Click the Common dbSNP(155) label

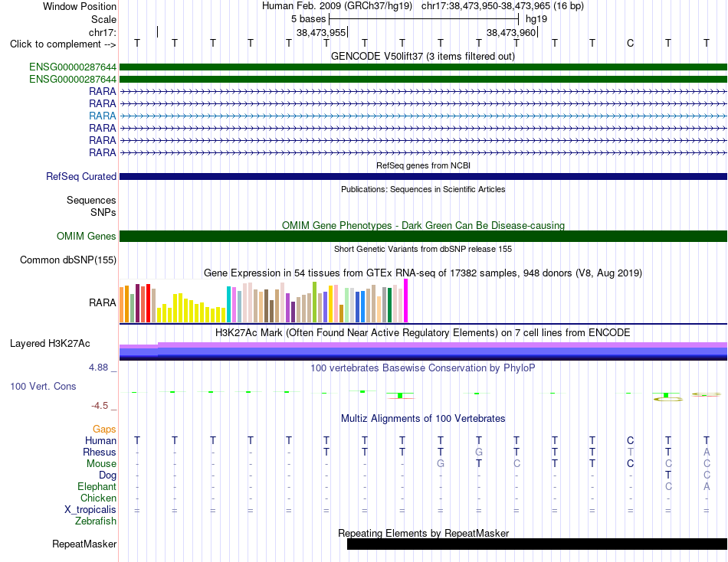click(67, 260)
